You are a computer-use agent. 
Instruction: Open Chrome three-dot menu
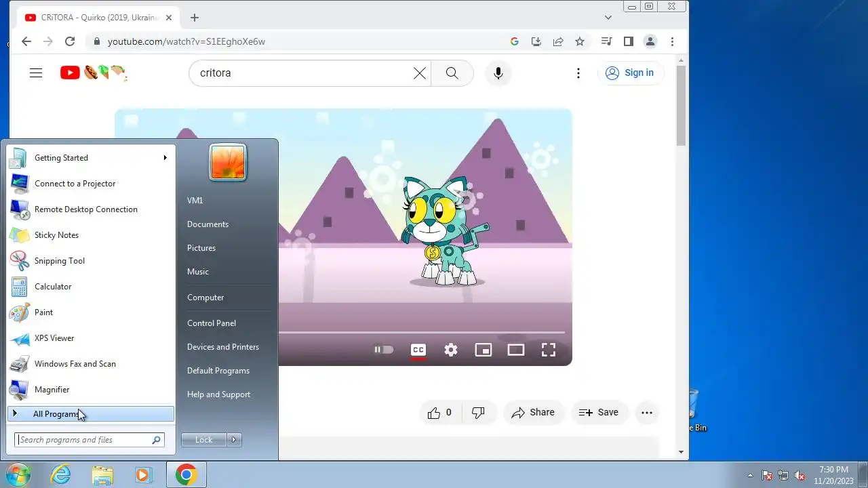click(x=672, y=41)
